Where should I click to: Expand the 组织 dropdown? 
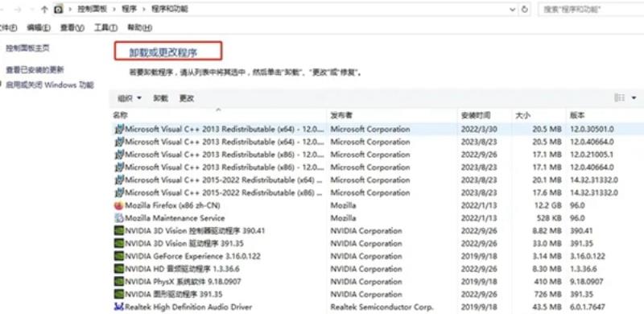point(130,98)
